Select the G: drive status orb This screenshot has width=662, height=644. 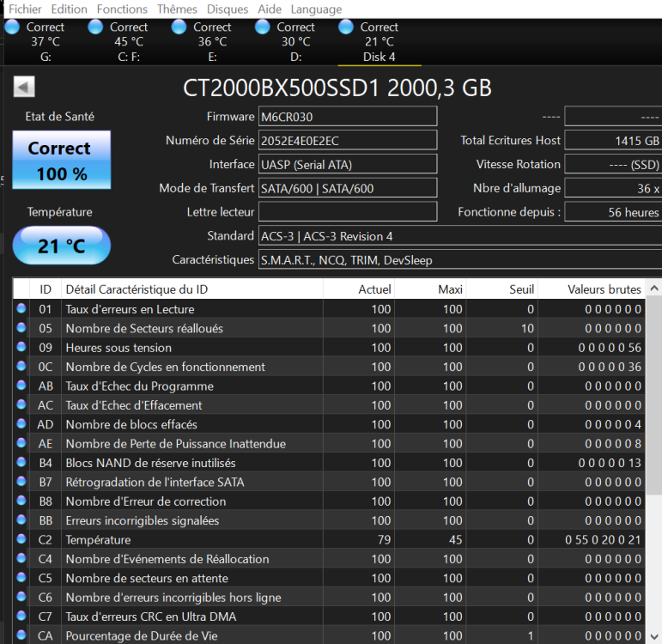(x=12, y=27)
